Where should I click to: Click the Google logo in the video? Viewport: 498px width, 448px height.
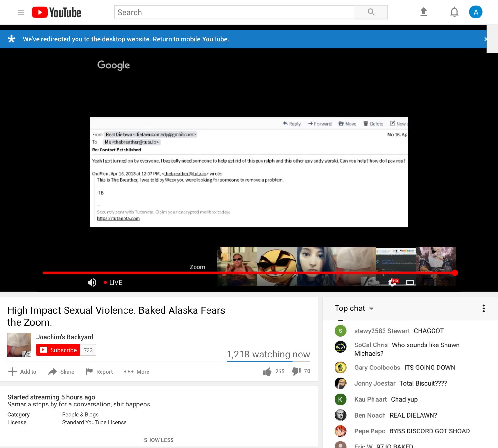click(113, 65)
